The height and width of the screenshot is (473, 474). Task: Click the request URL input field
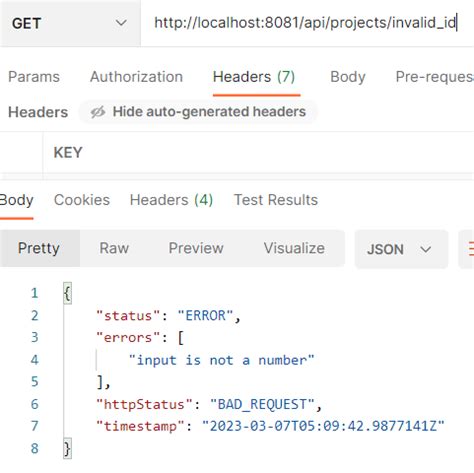click(x=307, y=23)
